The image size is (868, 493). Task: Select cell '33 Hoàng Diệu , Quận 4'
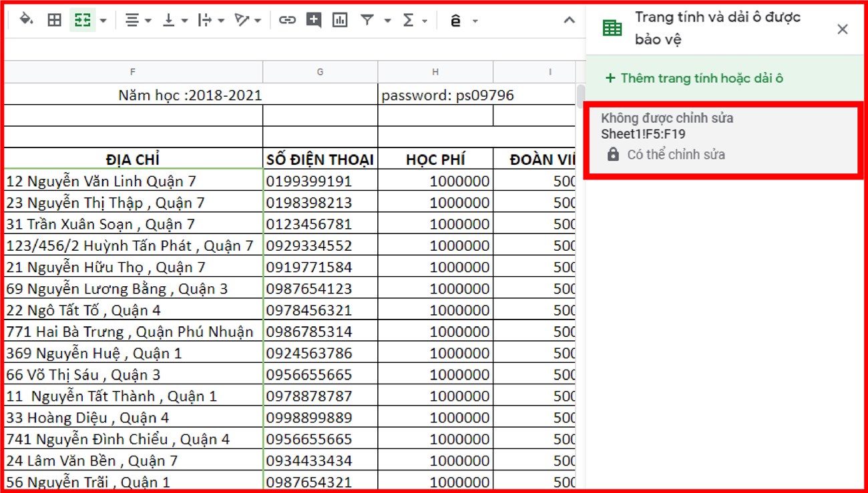point(133,417)
